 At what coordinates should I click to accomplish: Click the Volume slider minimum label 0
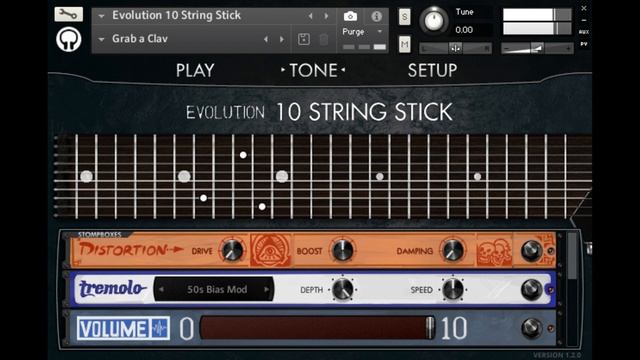(x=187, y=328)
